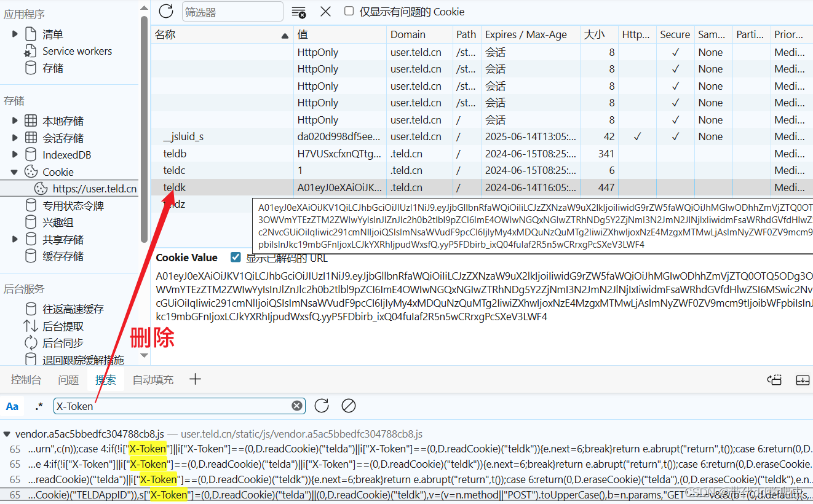Viewport: 813px width, 504px height.
Task: Expand the 会话存储 tree item
Action: 15,138
